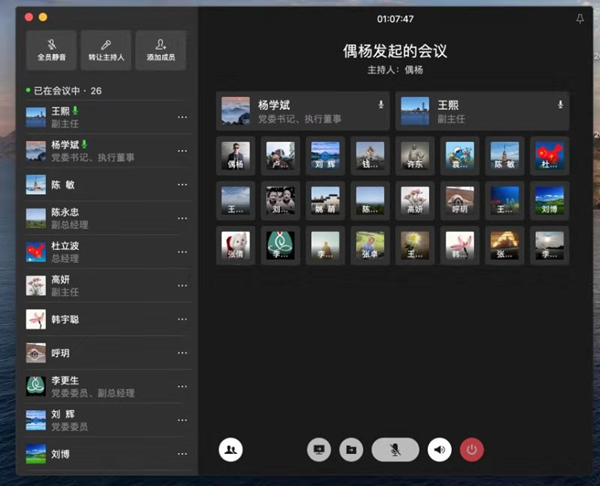
Task: Start screen sharing from the bottom bar
Action: 319,450
